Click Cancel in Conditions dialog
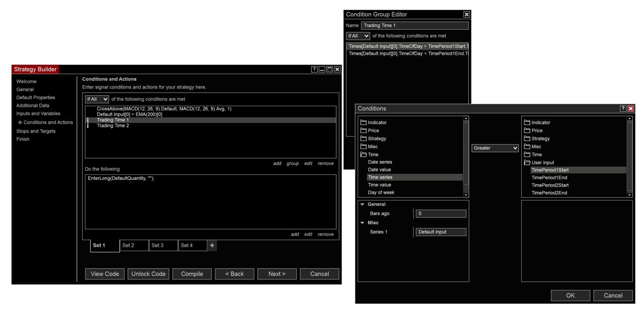644x326 pixels. coord(613,296)
